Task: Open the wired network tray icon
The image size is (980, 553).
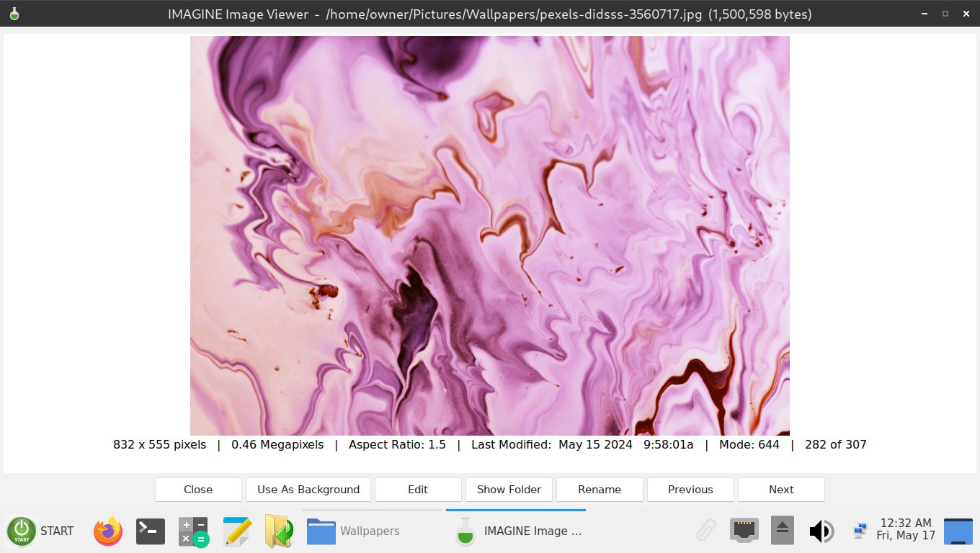Action: click(744, 531)
